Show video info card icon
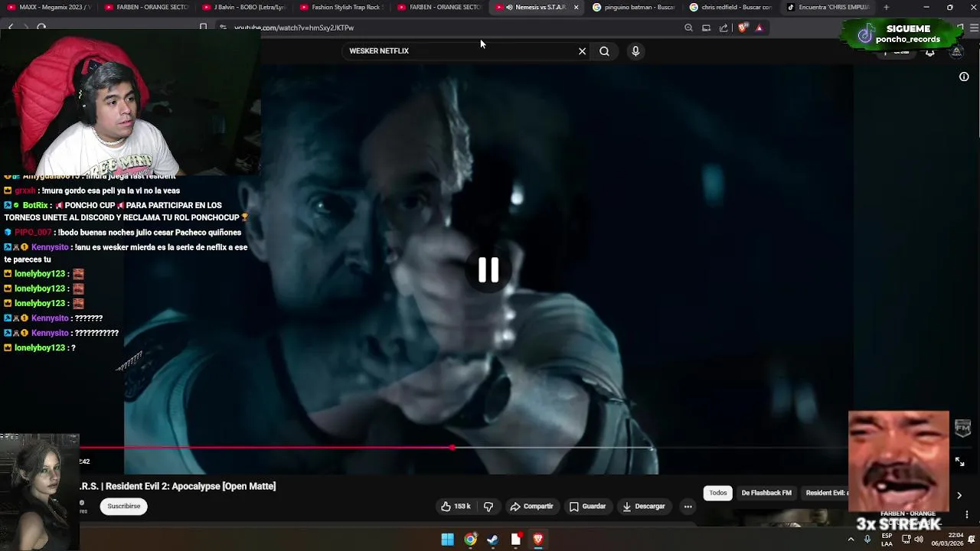 pyautogui.click(x=964, y=77)
